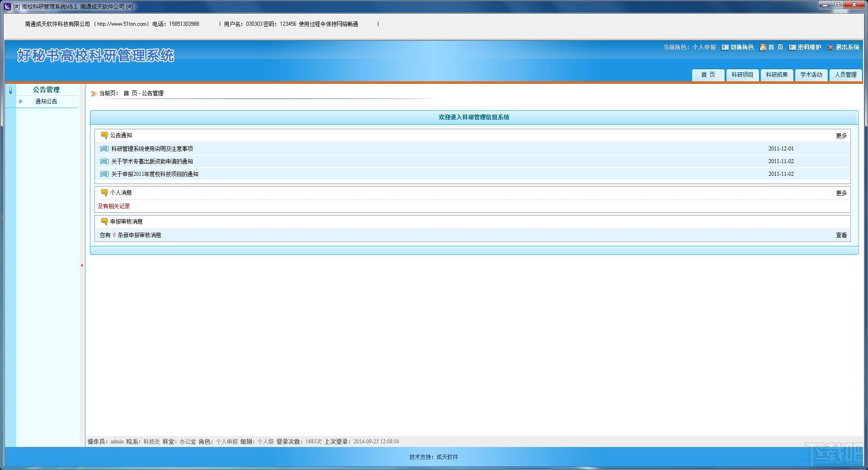Click 当前角色: 个人申报 label

(689, 47)
